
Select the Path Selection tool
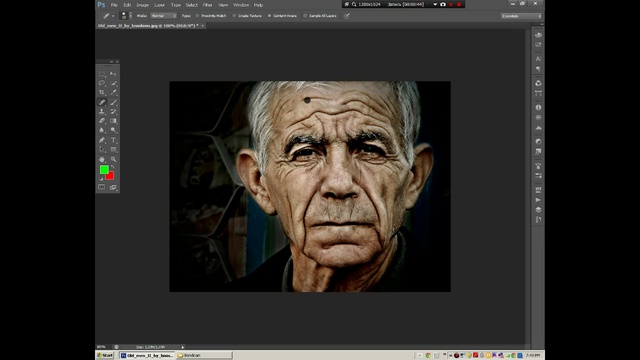(x=102, y=149)
